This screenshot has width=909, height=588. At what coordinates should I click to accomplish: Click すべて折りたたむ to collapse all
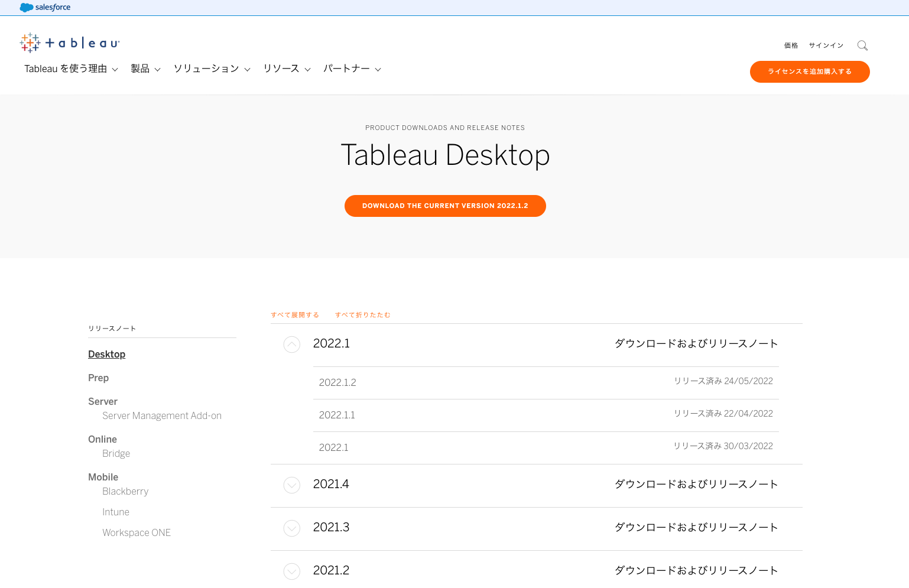362,315
